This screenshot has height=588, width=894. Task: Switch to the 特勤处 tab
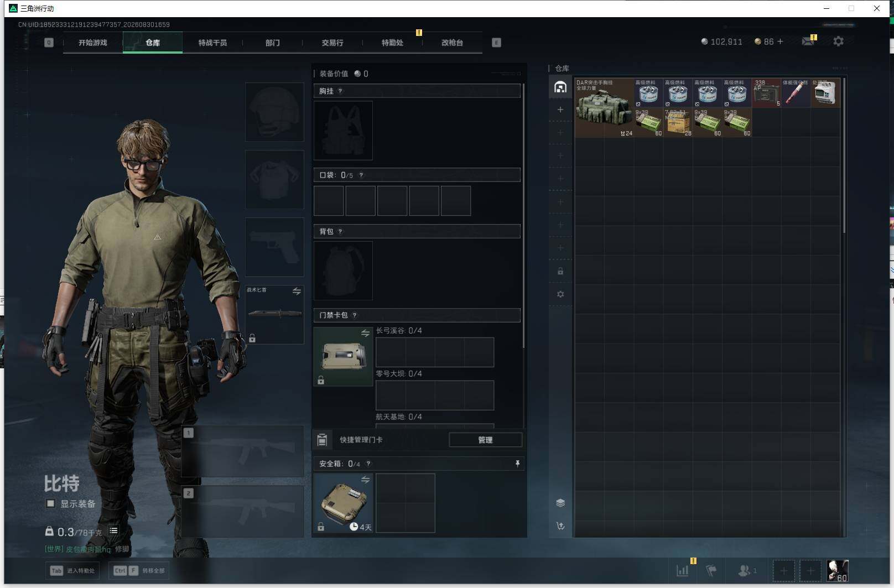pos(392,43)
